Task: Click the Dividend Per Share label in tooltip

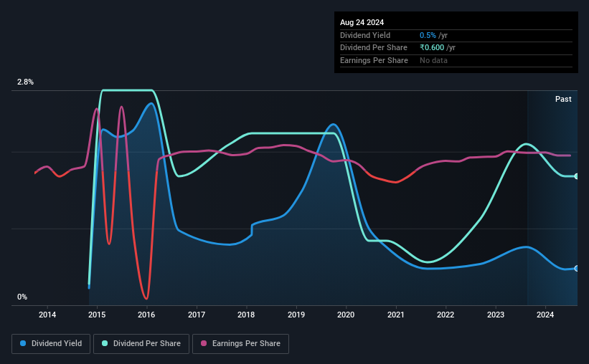Action: click(x=373, y=48)
